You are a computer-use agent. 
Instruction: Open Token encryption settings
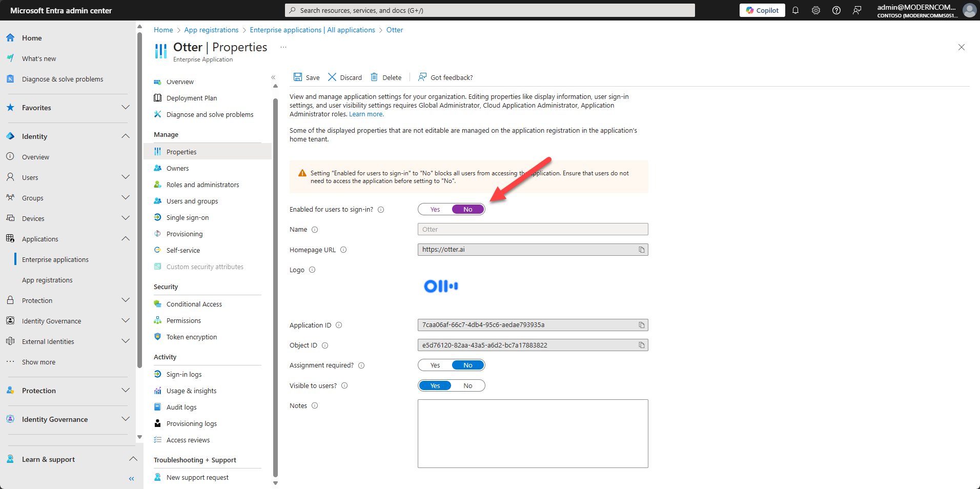tap(192, 336)
